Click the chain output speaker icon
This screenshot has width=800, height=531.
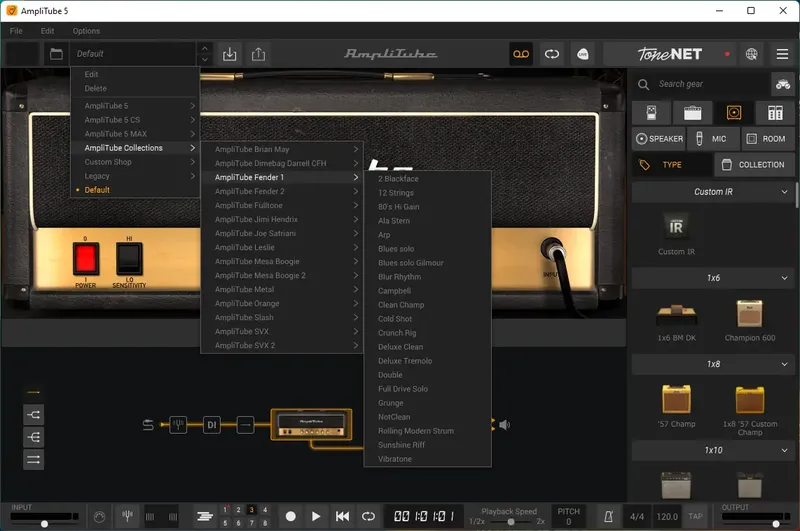(x=504, y=424)
